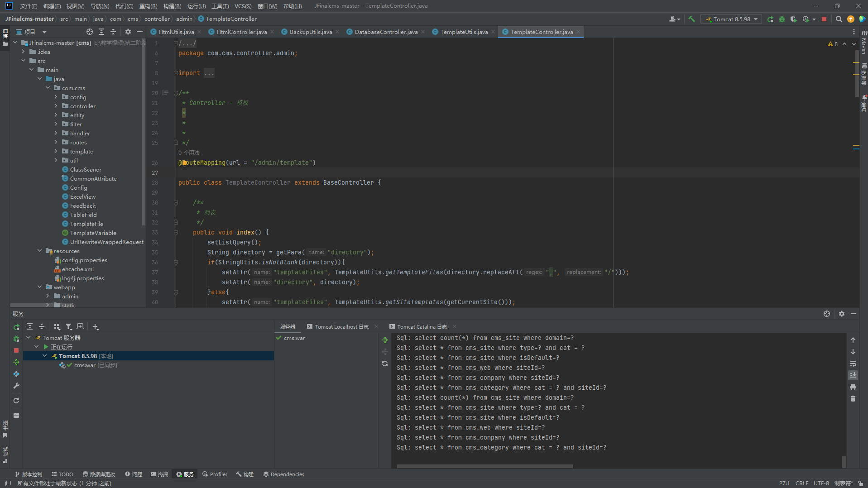Click the UTF-8 encoding in status bar
The image size is (868, 488).
pos(821,483)
